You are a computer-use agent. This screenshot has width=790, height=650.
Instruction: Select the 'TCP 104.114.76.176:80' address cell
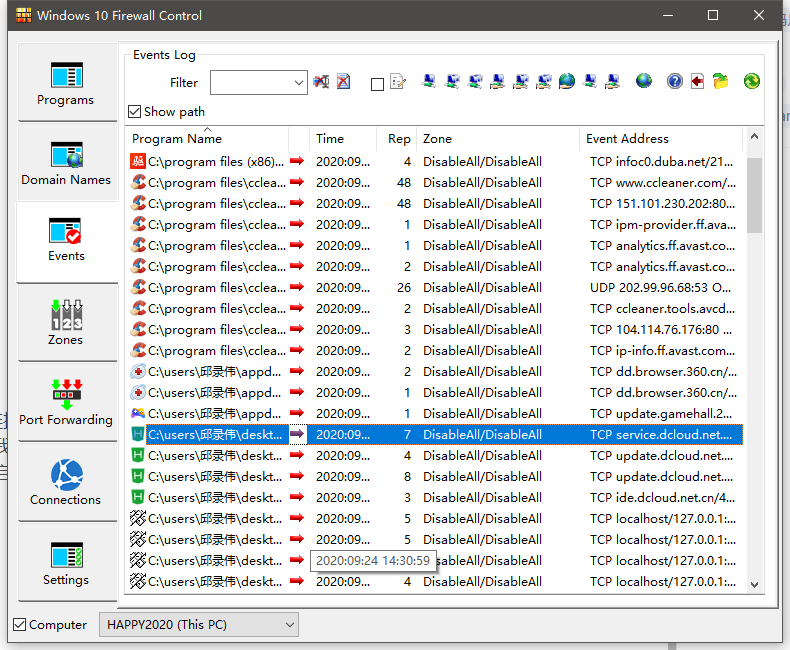tap(661, 329)
